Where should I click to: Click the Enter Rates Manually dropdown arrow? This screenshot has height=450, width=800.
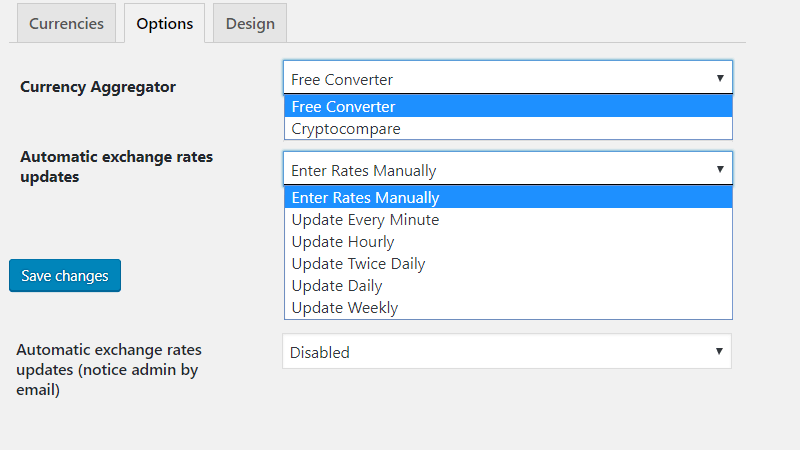coord(719,169)
